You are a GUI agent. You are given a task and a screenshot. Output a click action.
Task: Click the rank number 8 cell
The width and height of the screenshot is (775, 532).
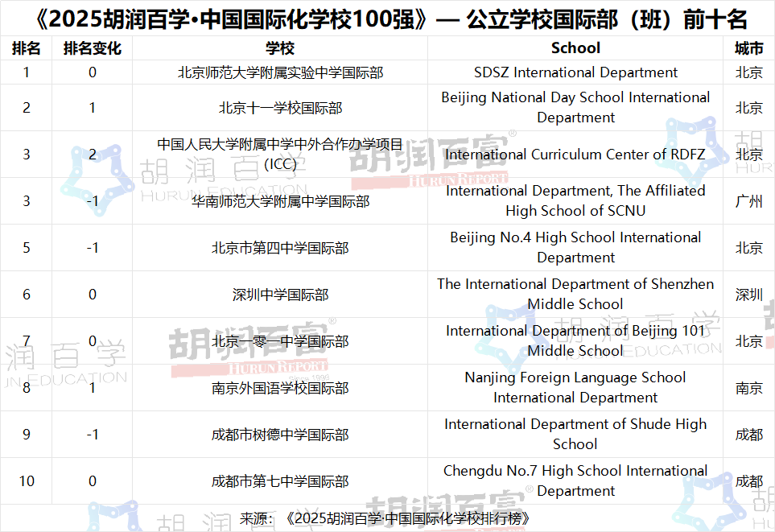point(27,388)
